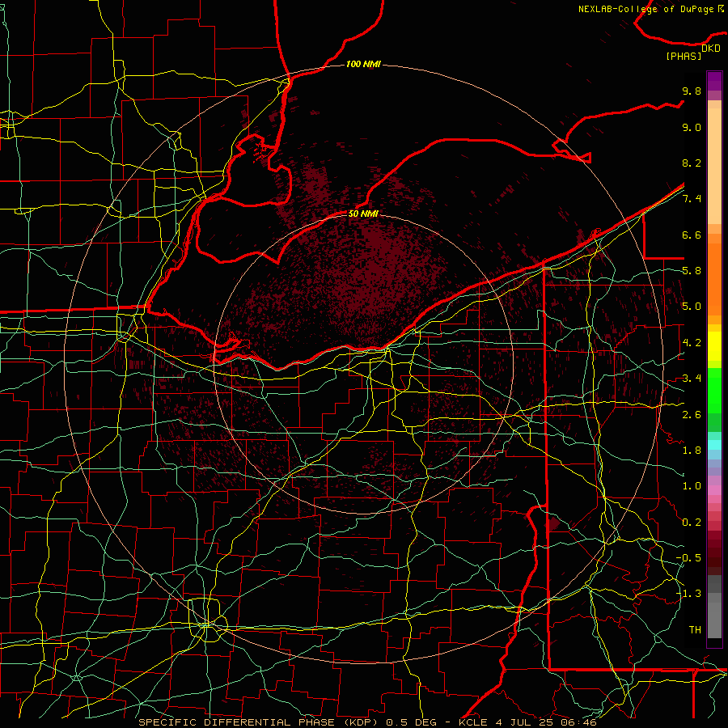This screenshot has width=728, height=728.
Task: Pick the dark purple segment on the color scale
Action: coord(714,81)
